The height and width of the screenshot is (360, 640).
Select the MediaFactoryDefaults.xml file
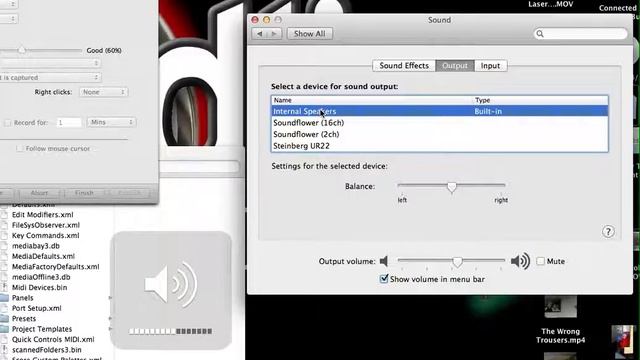56,267
